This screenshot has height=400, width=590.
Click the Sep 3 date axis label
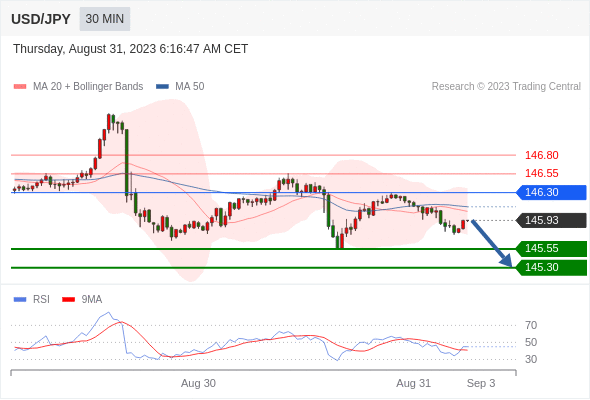click(481, 383)
